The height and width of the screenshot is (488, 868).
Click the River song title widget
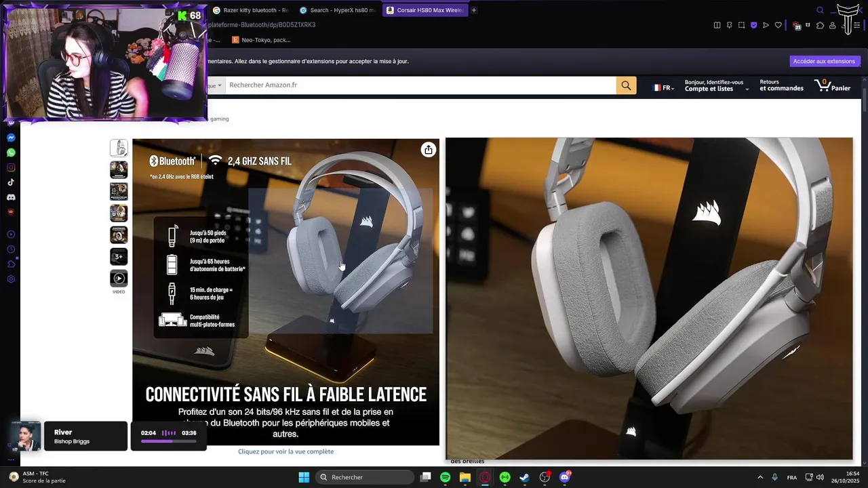(84, 436)
